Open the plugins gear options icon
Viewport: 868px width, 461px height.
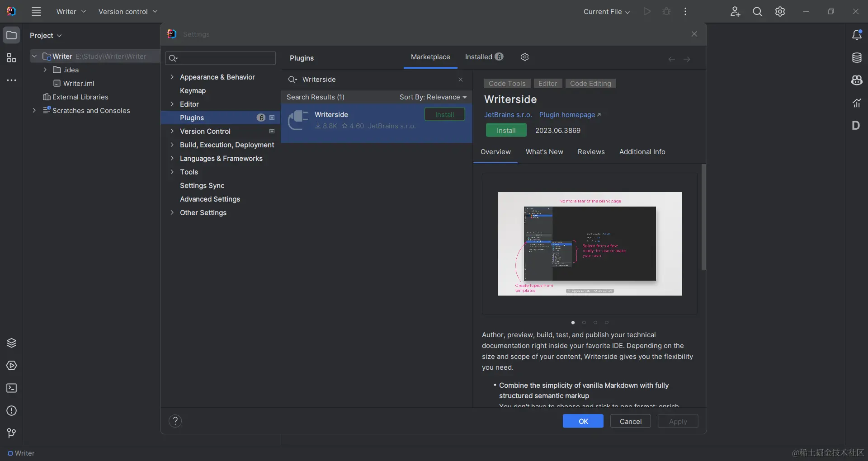pyautogui.click(x=525, y=57)
